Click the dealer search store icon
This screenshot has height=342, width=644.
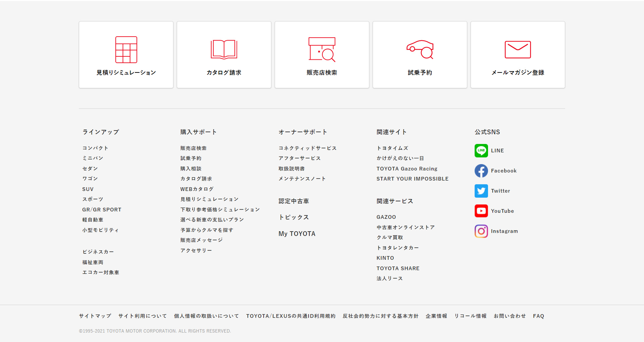point(322,50)
